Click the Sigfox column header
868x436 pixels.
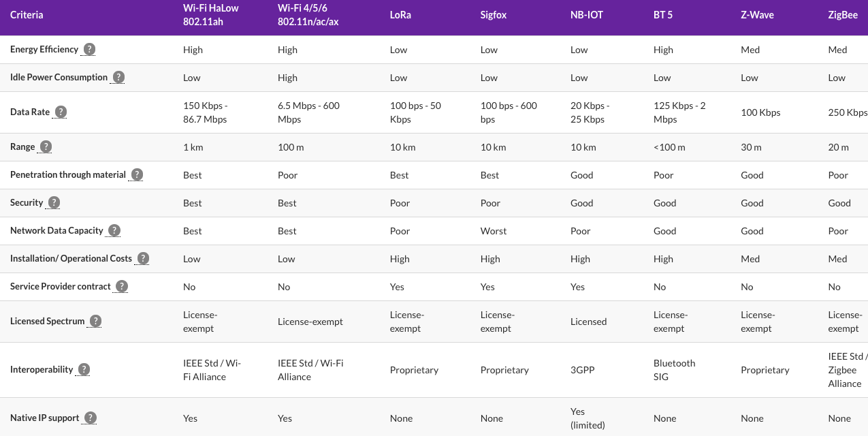tap(494, 15)
